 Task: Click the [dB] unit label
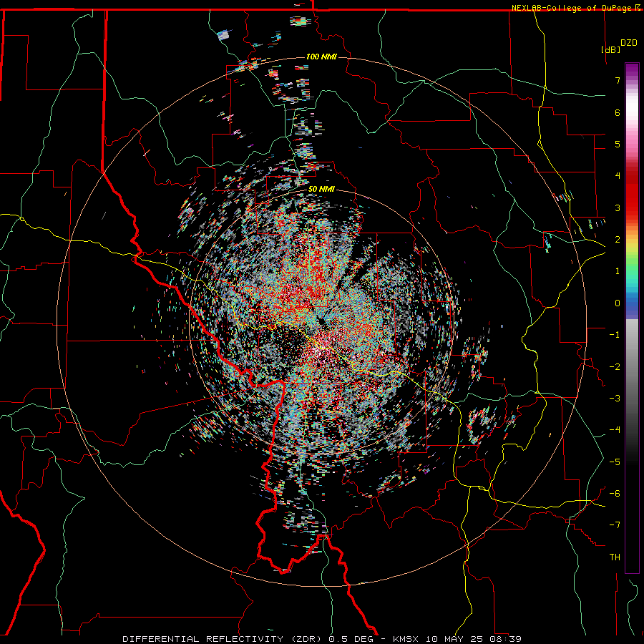click(610, 49)
